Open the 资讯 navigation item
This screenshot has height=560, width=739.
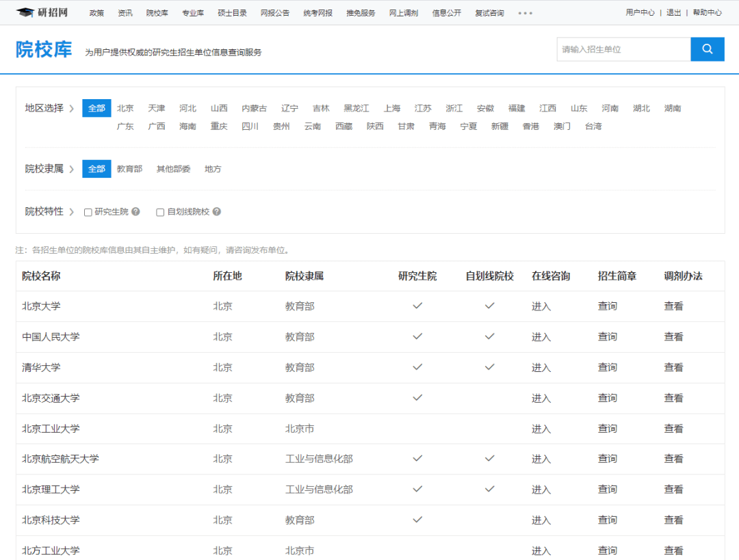(125, 13)
